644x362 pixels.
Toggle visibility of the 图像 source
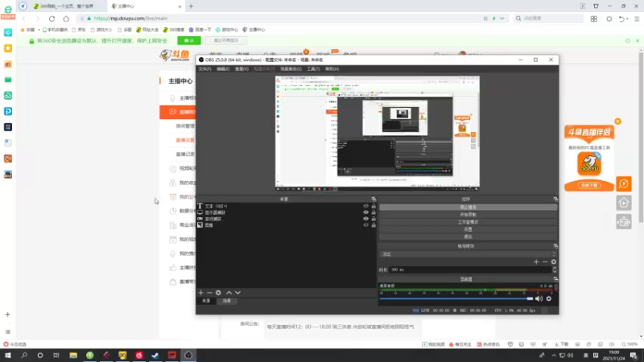(365, 225)
